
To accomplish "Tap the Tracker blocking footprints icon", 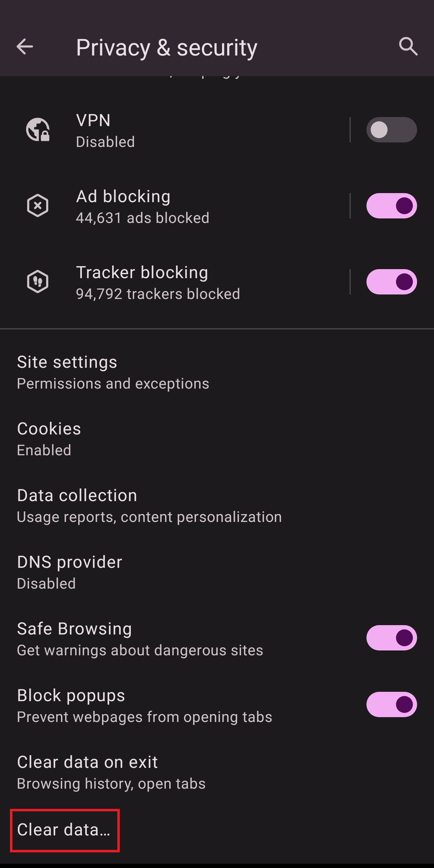I will [38, 281].
